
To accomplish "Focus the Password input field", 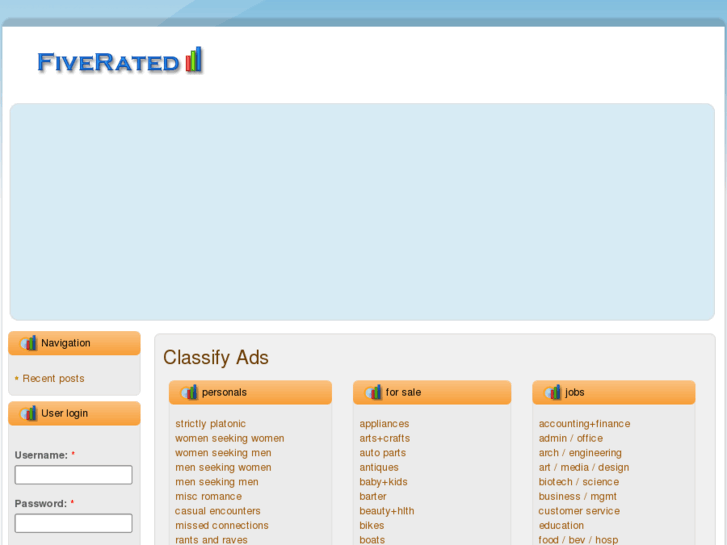I will point(73,523).
